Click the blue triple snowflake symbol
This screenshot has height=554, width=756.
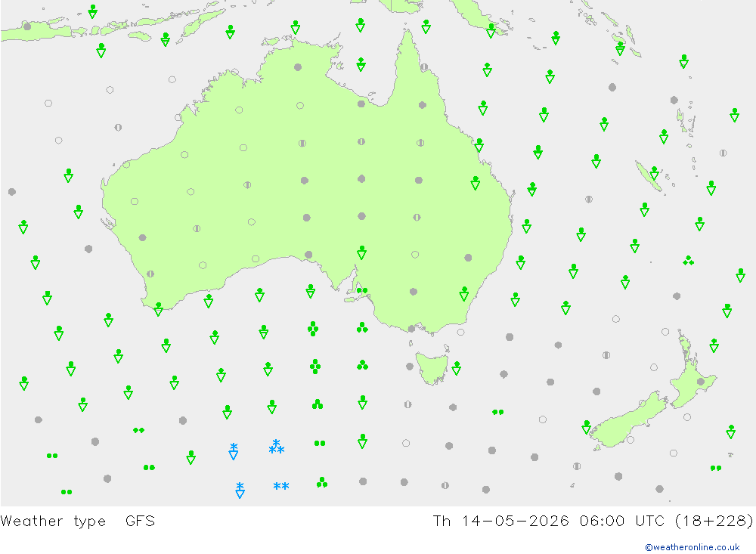click(x=276, y=447)
